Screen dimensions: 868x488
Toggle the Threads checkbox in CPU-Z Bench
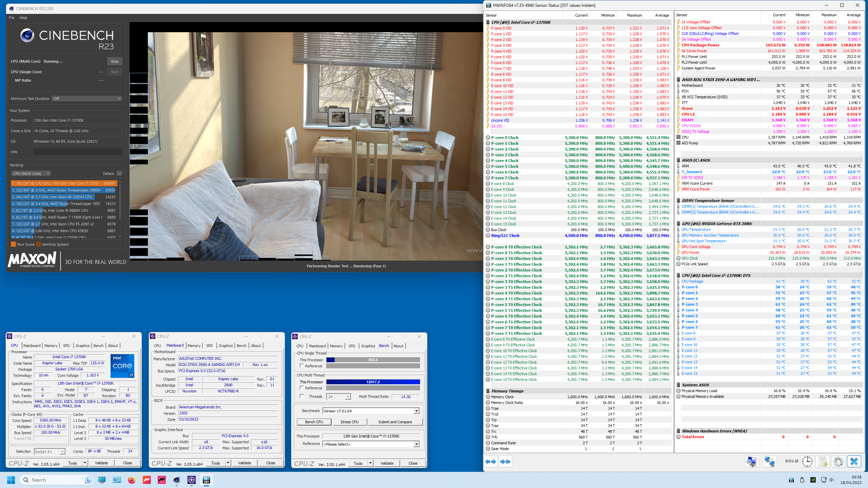[x=302, y=396]
